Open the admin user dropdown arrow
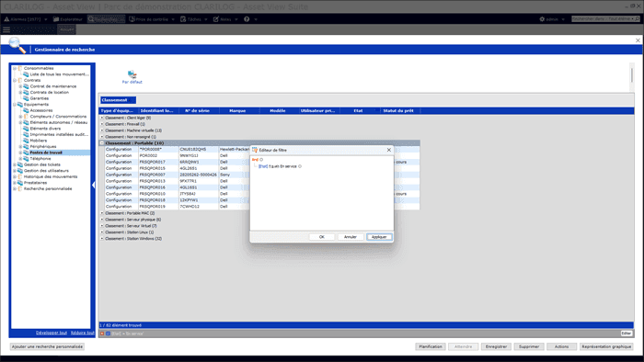 [x=563, y=19]
